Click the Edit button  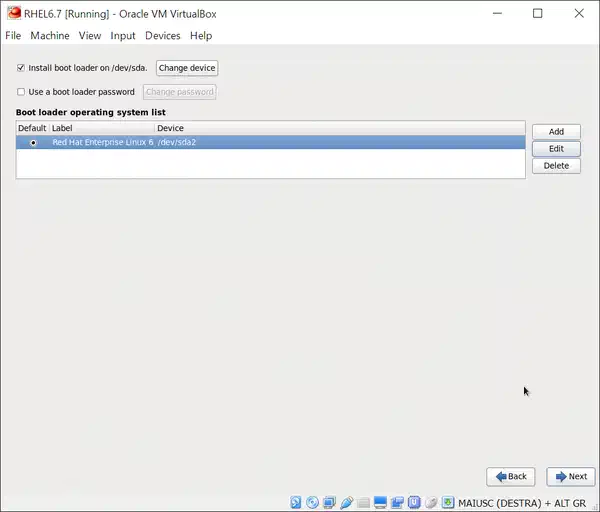(x=556, y=149)
